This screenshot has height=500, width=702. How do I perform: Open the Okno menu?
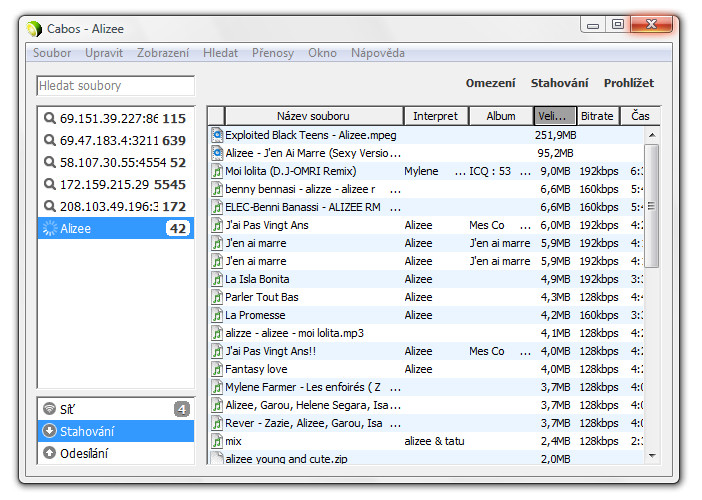322,53
